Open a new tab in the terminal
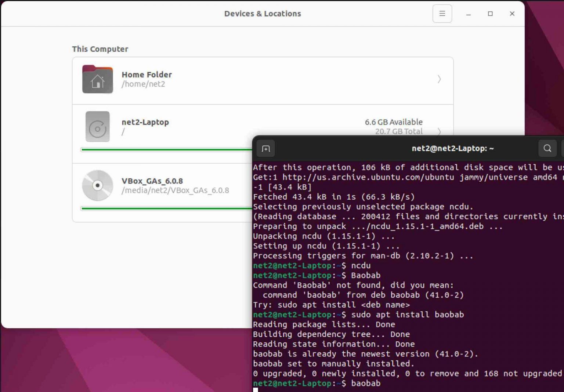Viewport: 564px width, 392px height. click(x=265, y=148)
